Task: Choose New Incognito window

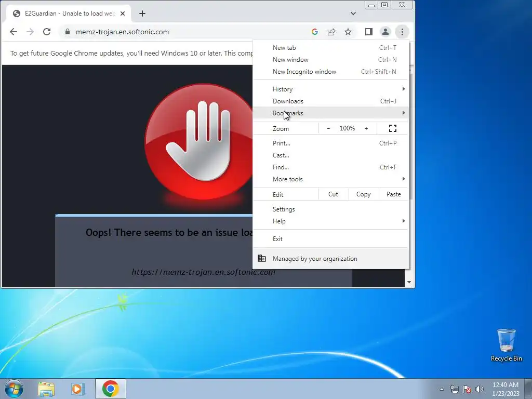Action: click(331, 72)
